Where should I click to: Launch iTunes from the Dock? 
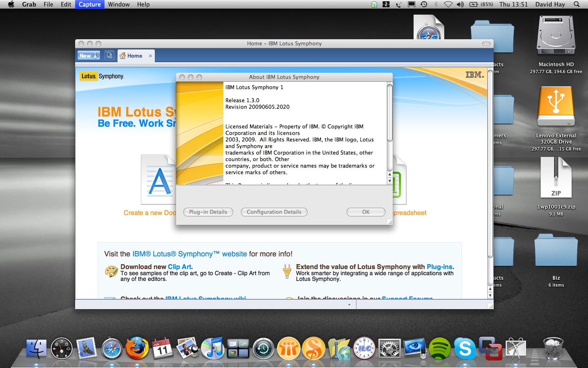click(213, 348)
